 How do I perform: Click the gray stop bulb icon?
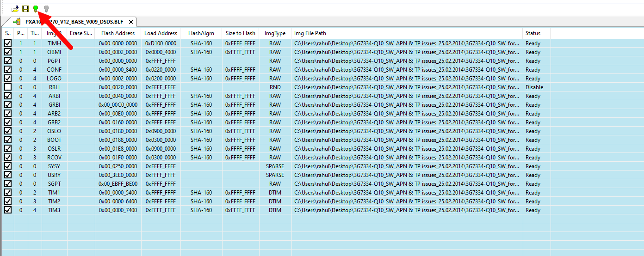coord(46,8)
